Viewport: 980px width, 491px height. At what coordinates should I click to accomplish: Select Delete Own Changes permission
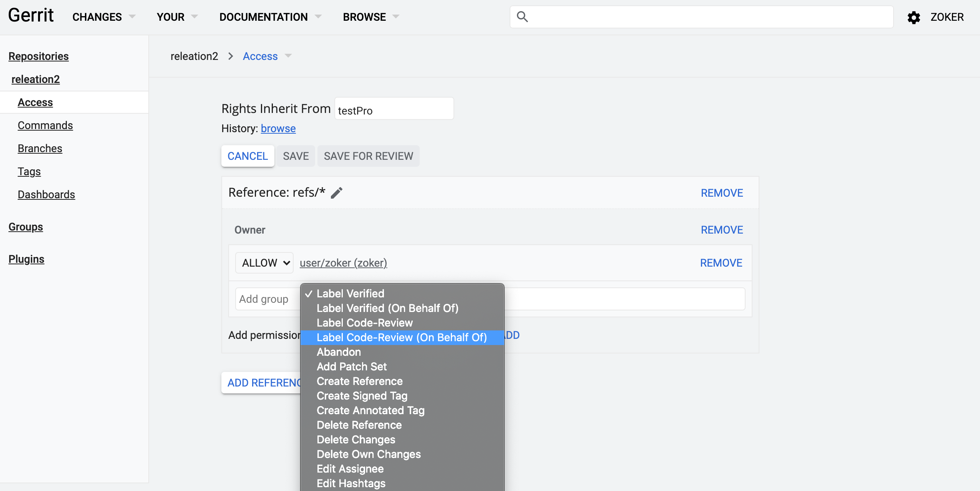click(402, 454)
